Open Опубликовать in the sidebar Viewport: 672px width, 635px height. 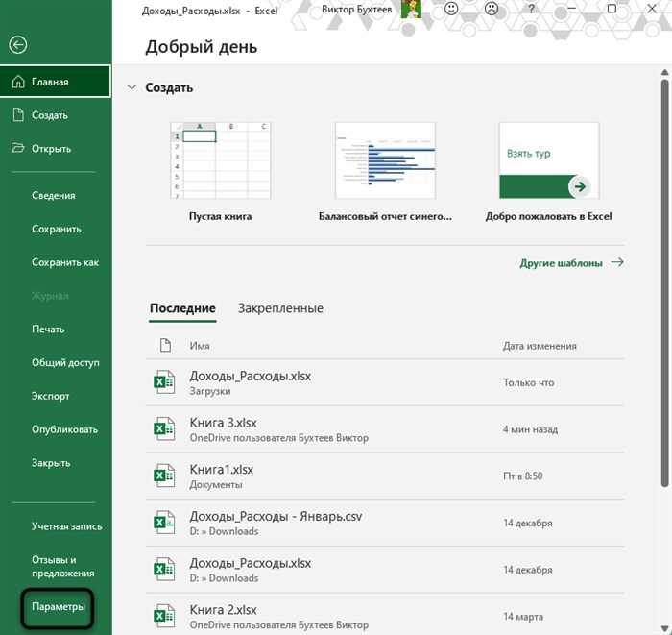coord(64,429)
